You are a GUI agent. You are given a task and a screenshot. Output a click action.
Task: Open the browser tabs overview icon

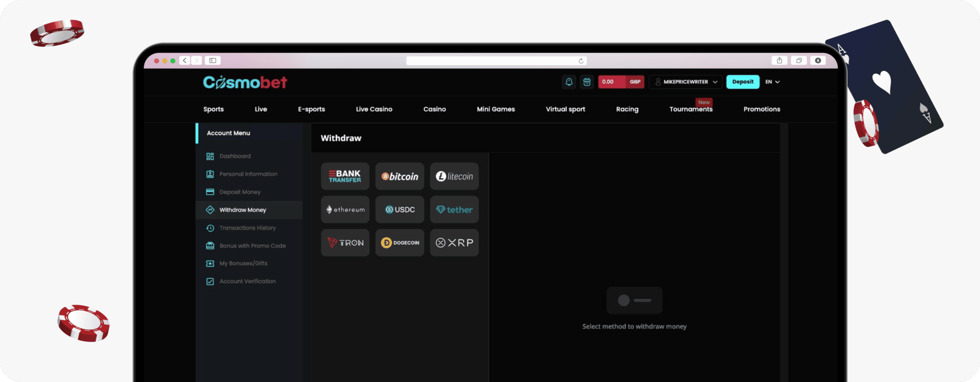[799, 60]
